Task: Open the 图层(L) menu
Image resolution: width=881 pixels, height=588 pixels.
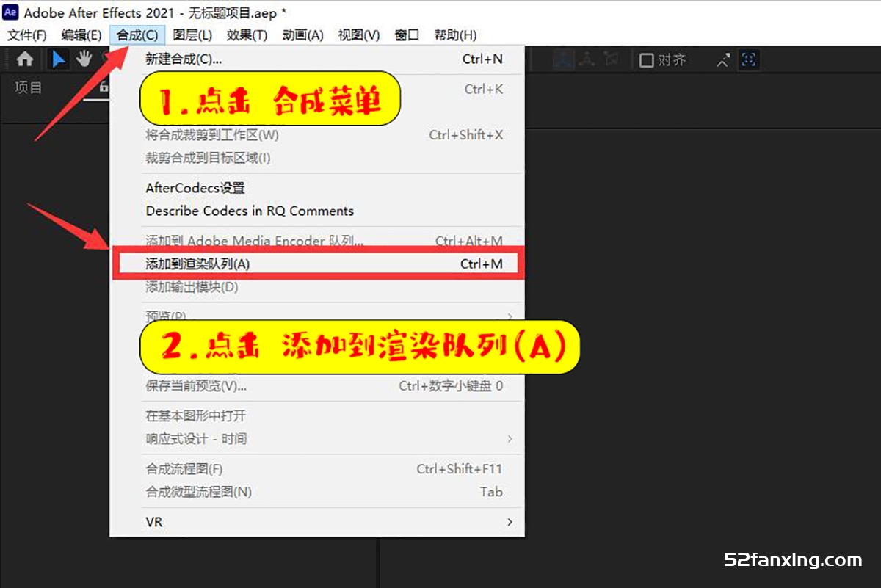Action: [x=192, y=35]
